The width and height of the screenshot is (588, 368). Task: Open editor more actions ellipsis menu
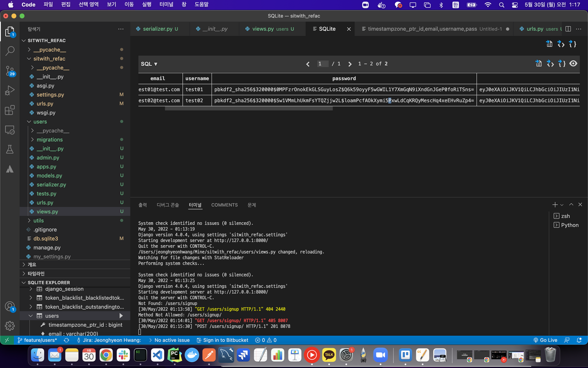coord(578,29)
